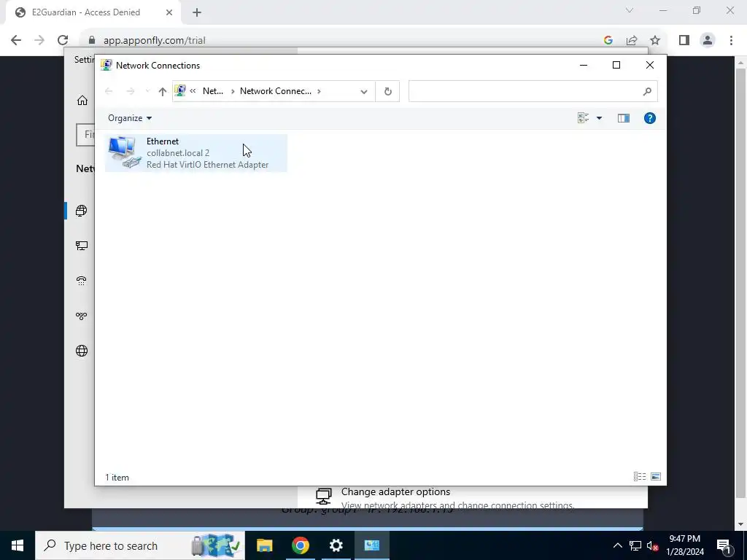Click the taskbar search box

click(x=140, y=545)
